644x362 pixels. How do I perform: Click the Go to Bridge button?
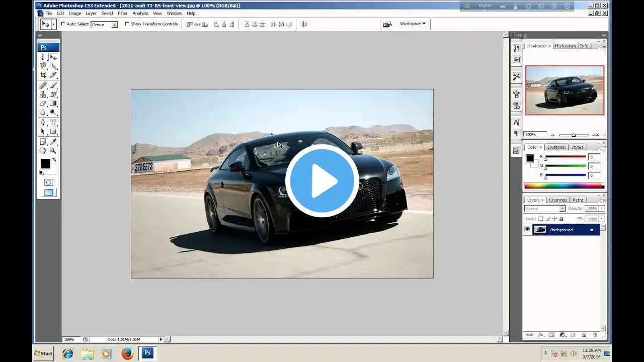point(387,24)
